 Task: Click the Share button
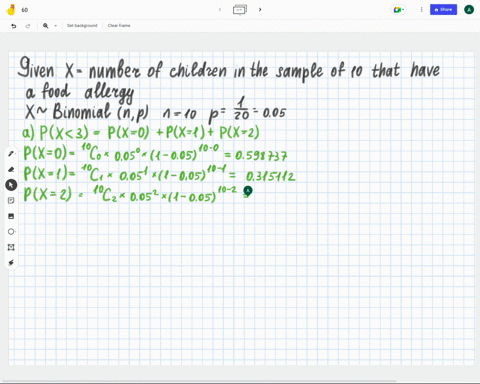(443, 10)
